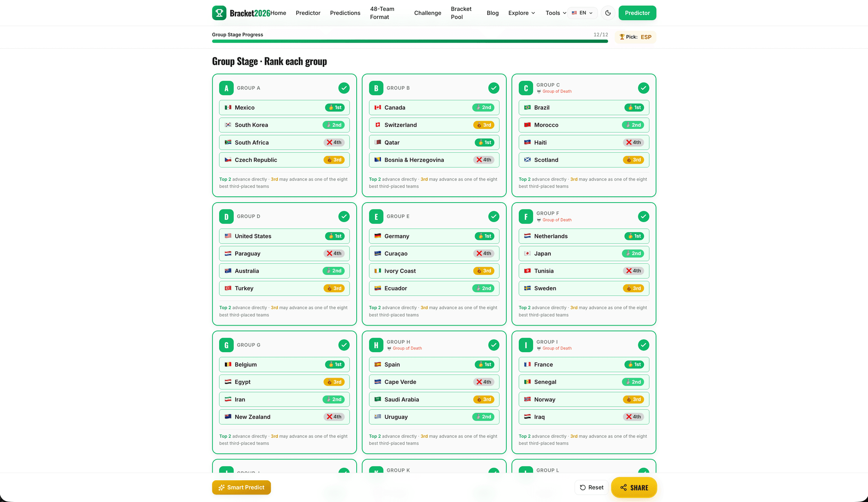This screenshot has width=868, height=502.
Task: Click the green Group H letter badge
Action: point(376,345)
